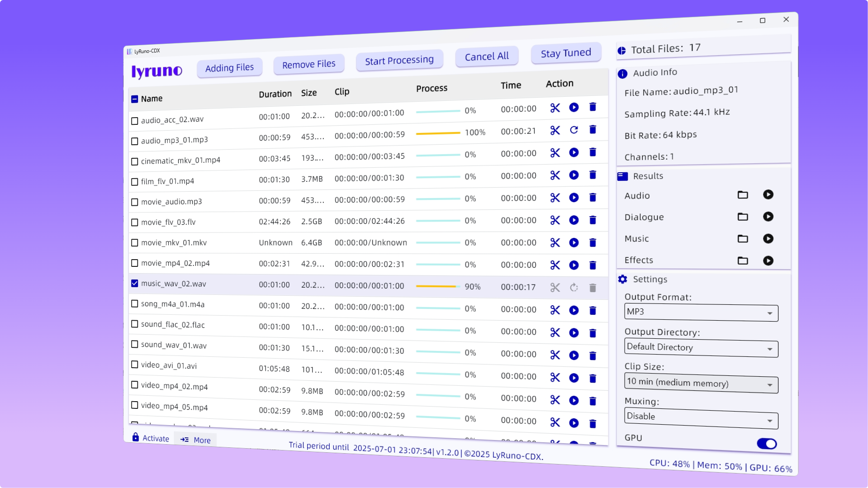The width and height of the screenshot is (868, 488).
Task: Uncheck the music_wav_02.wav checkbox
Action: 134,284
